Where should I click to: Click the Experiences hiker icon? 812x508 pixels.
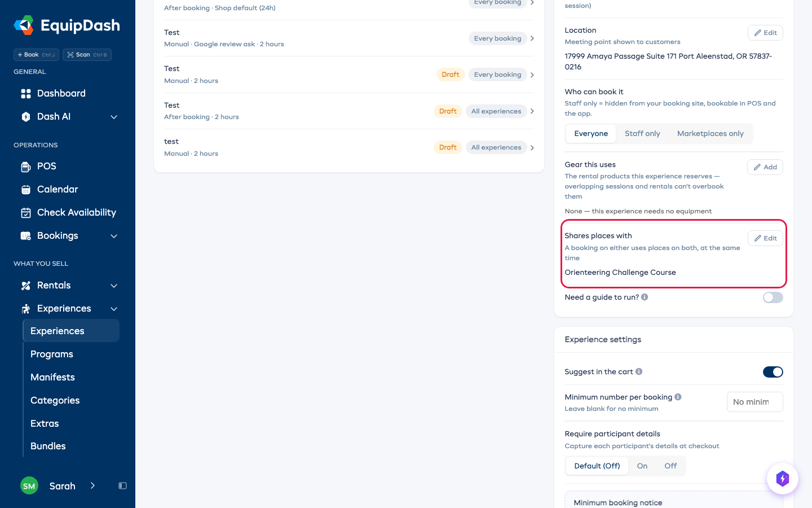click(x=26, y=309)
